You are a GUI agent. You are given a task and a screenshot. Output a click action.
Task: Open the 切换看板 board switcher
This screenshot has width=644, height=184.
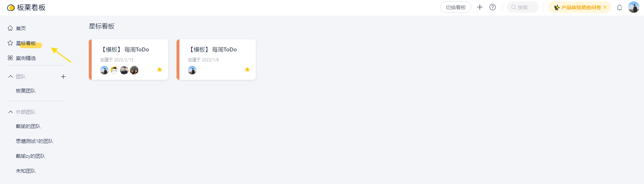[x=455, y=7]
